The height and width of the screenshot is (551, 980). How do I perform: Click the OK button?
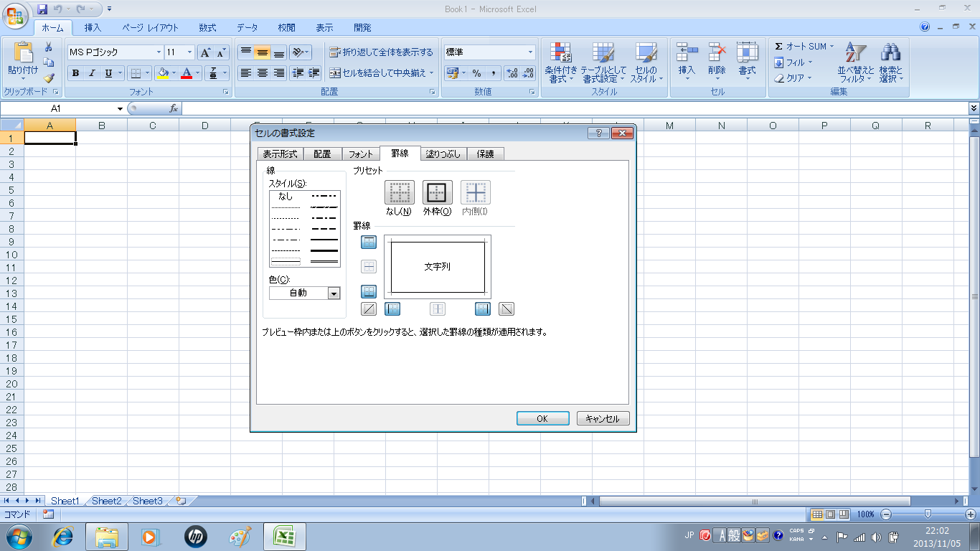coord(542,419)
